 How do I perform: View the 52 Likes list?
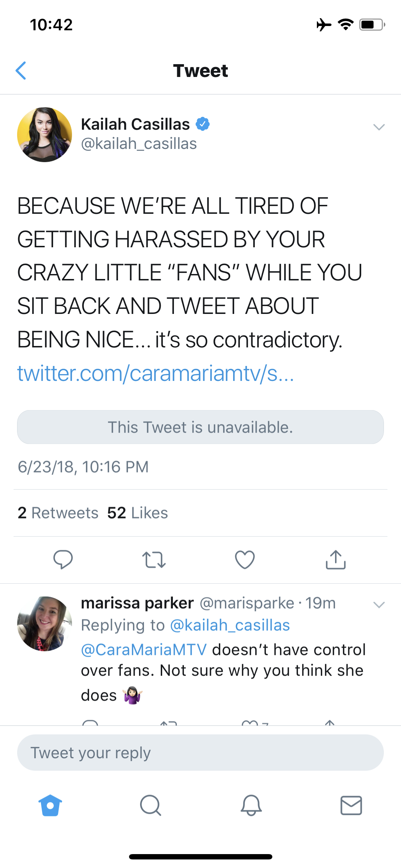click(x=138, y=513)
